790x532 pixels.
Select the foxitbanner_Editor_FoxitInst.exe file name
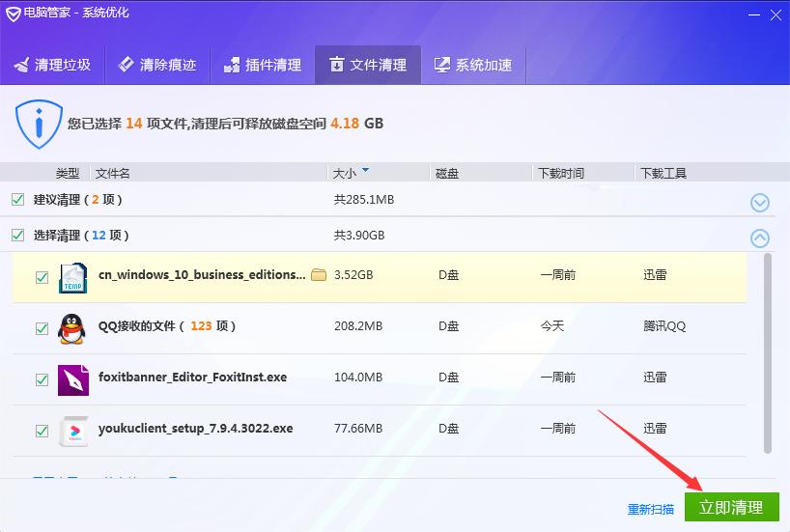click(192, 377)
